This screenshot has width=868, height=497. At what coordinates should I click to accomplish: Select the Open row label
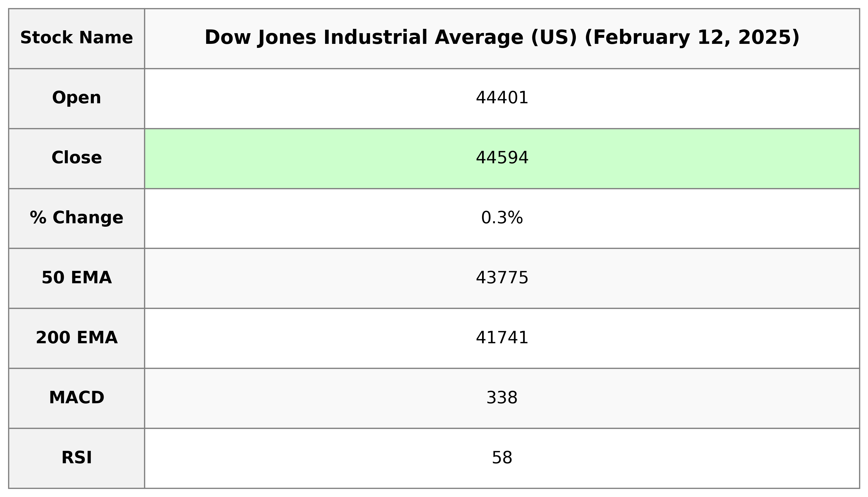pyautogui.click(x=76, y=98)
